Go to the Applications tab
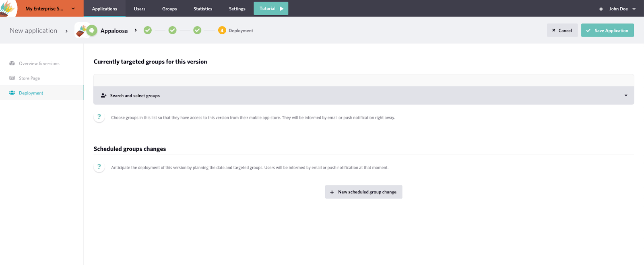Screen dimensions: 644x265 pyautogui.click(x=105, y=8)
